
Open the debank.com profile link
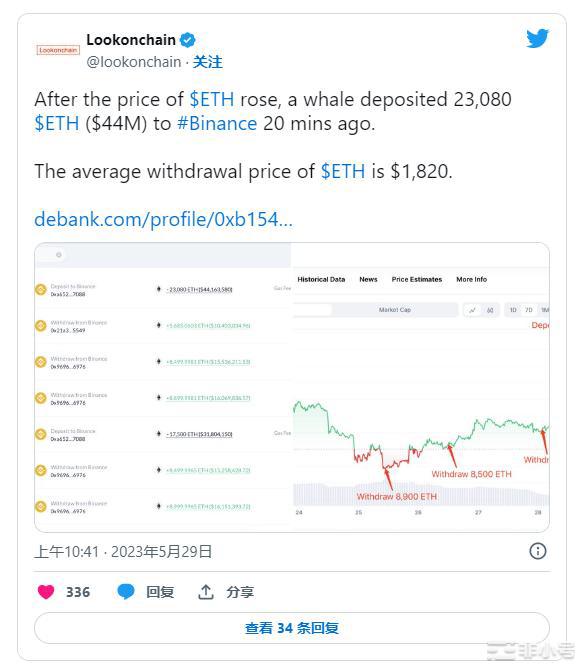[163, 219]
